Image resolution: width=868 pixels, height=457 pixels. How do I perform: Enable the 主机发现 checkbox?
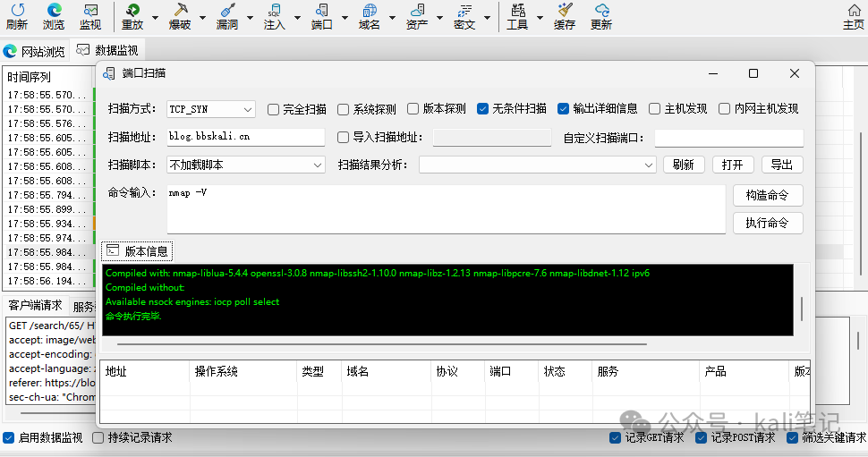[x=654, y=108]
